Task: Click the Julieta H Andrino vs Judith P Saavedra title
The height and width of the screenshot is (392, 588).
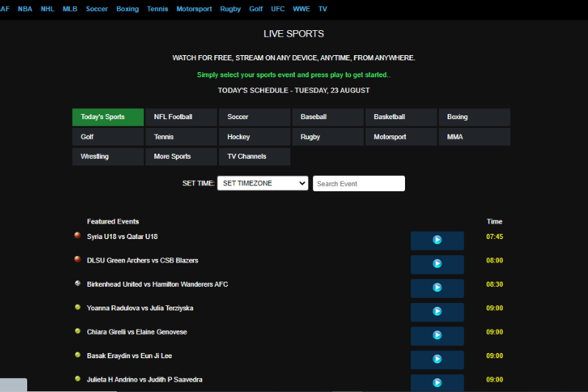Action: (x=144, y=379)
